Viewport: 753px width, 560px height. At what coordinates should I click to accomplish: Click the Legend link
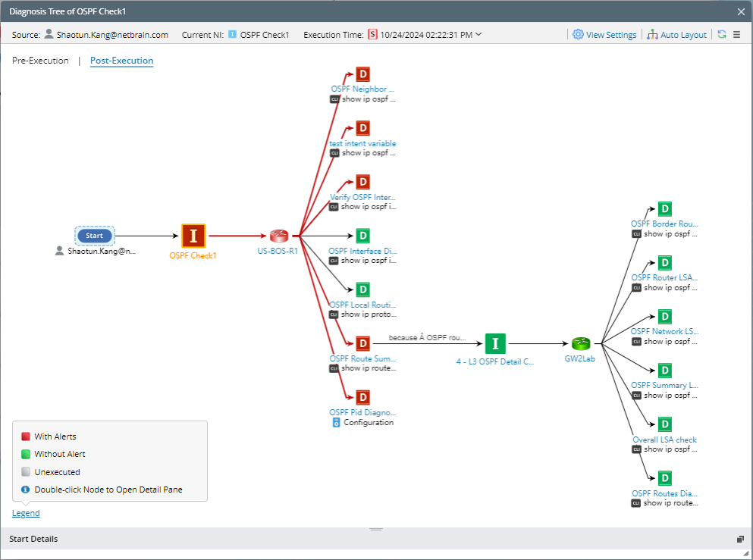tap(26, 513)
